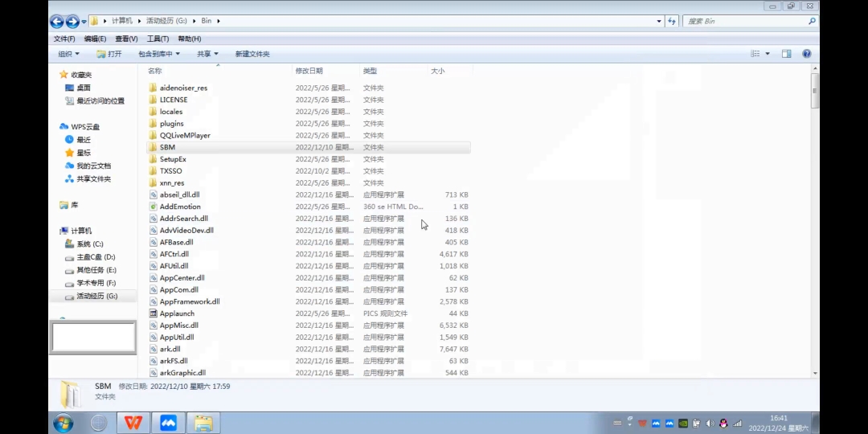
Task: Go forward with the Forward arrow button
Action: click(72, 22)
